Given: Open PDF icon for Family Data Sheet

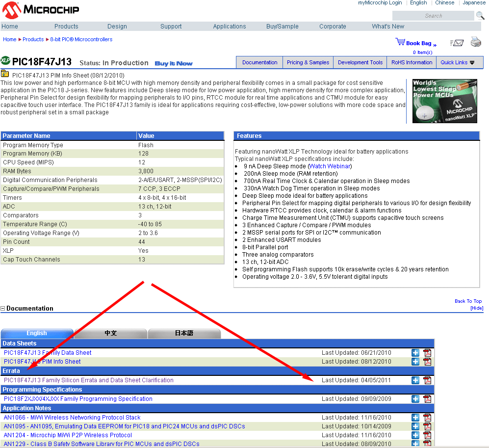Looking at the screenshot, I should (x=427, y=353).
